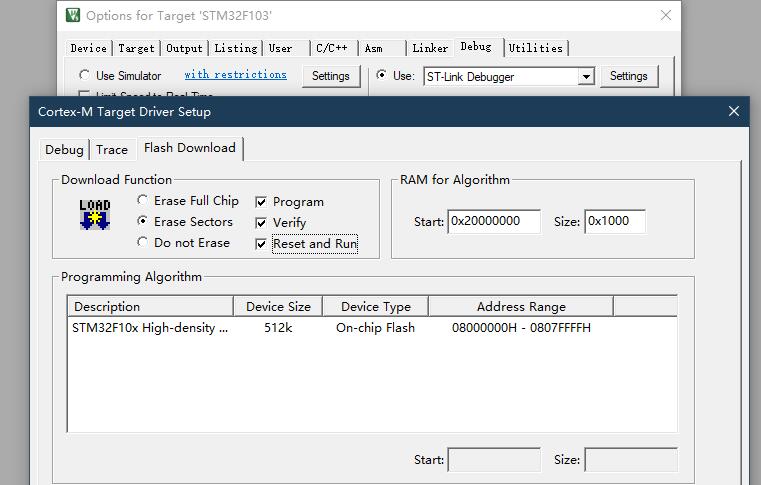Screen dimensions: 761x485
Task: Open the Debug tab in driver setup
Action: pos(64,150)
